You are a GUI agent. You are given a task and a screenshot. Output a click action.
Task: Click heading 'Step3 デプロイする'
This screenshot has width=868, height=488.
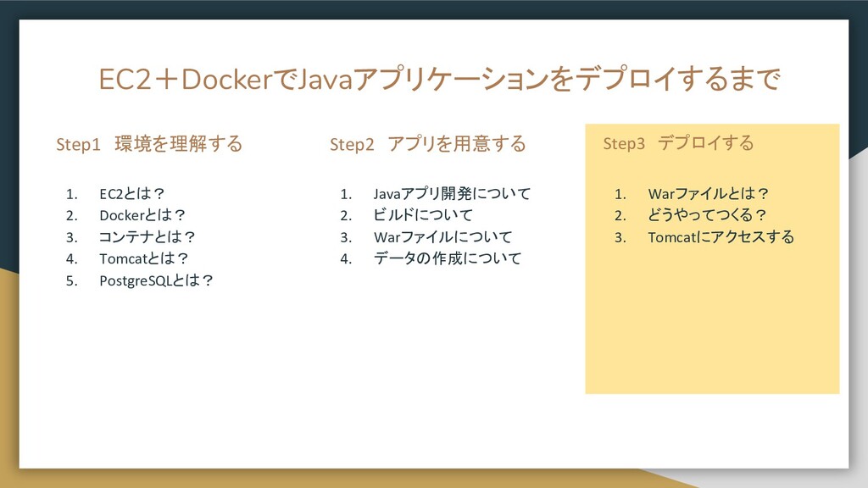(x=678, y=143)
